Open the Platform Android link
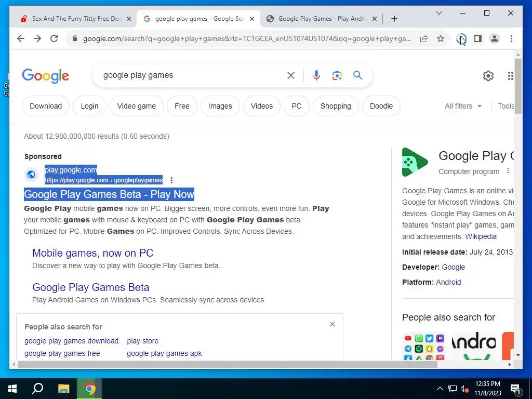Viewport: 532px width, 399px height. click(448, 282)
